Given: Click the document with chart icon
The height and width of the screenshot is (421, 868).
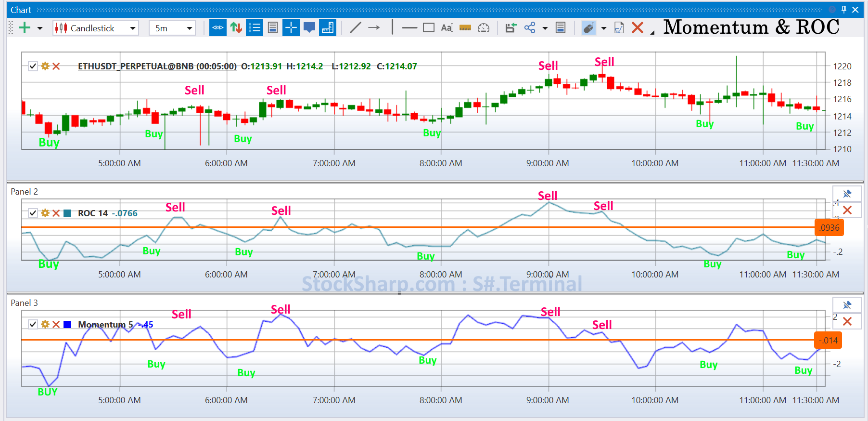Looking at the screenshot, I should click(x=619, y=28).
